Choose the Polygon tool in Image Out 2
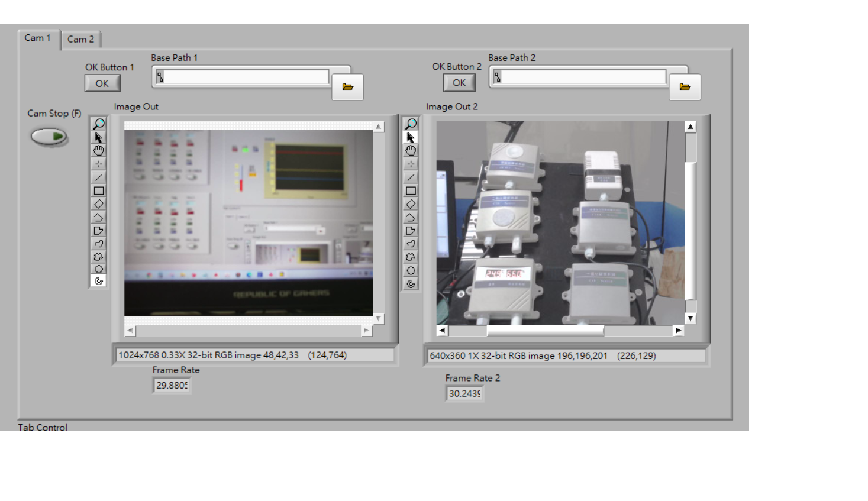This screenshot has height=501, width=868. pyautogui.click(x=411, y=231)
